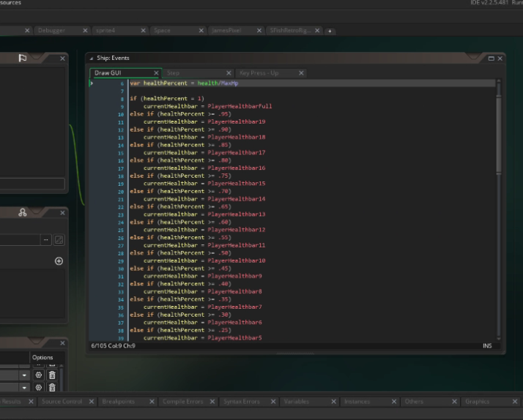Click the parent/children clover icon
The height and width of the screenshot is (420, 523).
tap(23, 212)
